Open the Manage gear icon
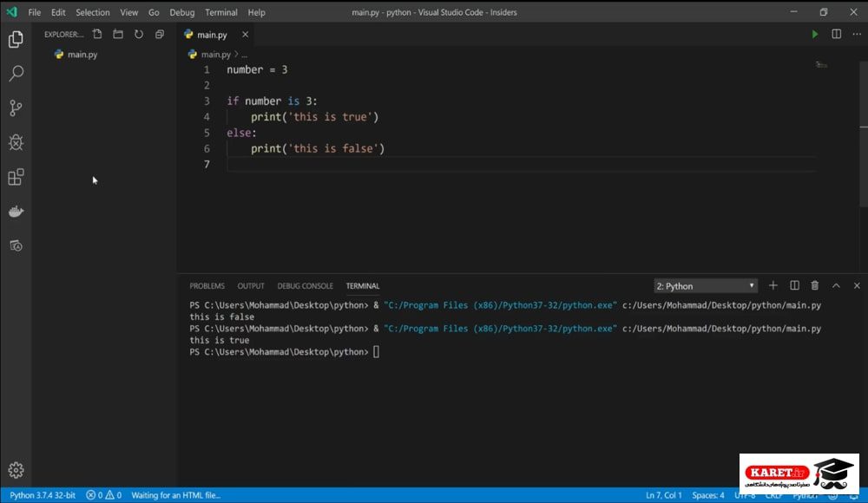 click(x=16, y=470)
